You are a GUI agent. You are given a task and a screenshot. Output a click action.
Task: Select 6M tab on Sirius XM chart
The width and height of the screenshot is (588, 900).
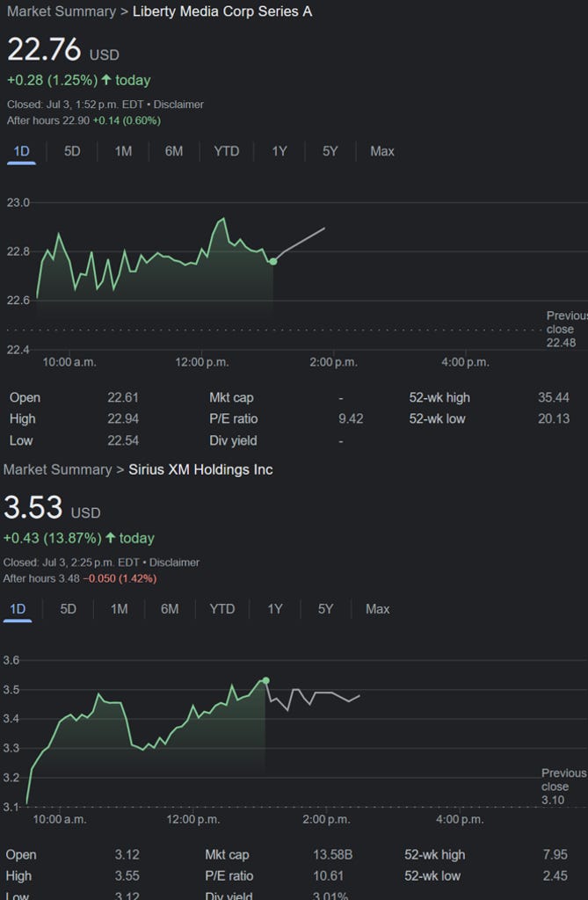click(170, 609)
